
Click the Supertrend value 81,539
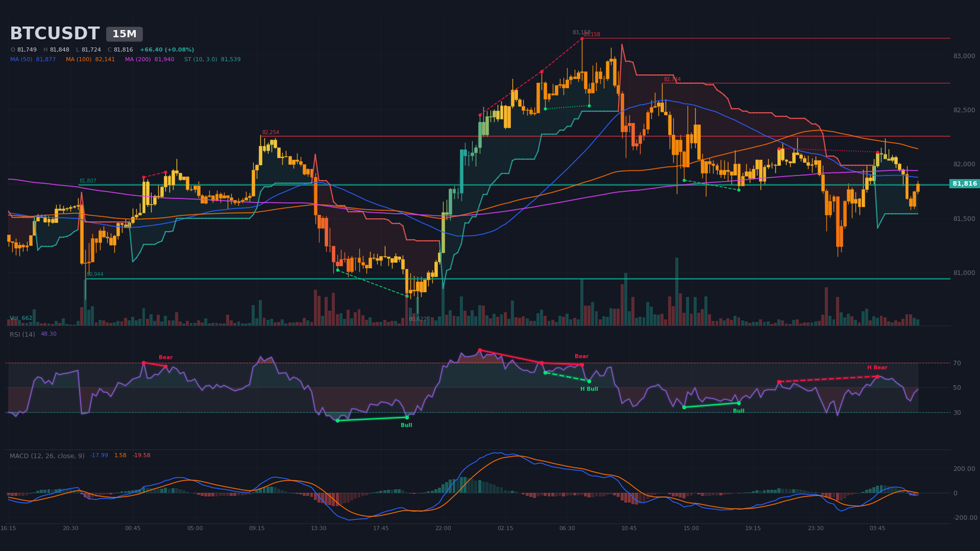coord(231,59)
